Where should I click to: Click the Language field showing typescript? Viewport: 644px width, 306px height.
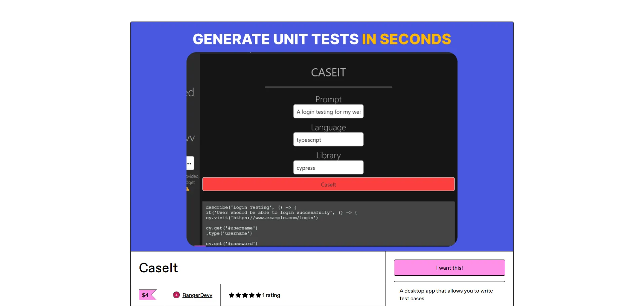pos(328,140)
